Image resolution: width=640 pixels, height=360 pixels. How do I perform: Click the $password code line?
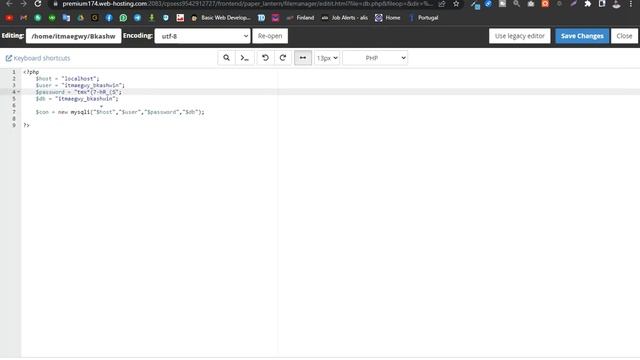tap(78, 92)
